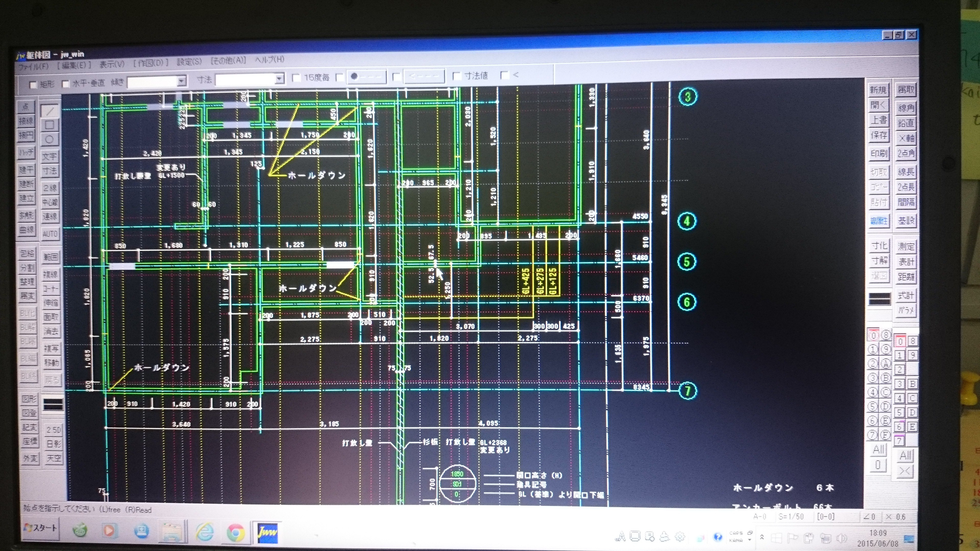980x551 pixels.
Task: Enable the 矩形 checkbox
Action: click(x=33, y=84)
